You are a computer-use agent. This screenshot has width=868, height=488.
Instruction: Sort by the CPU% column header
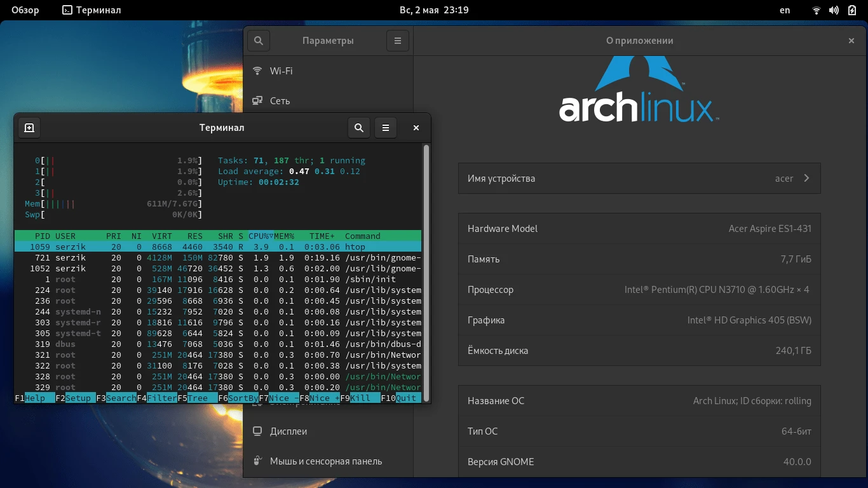pos(259,236)
